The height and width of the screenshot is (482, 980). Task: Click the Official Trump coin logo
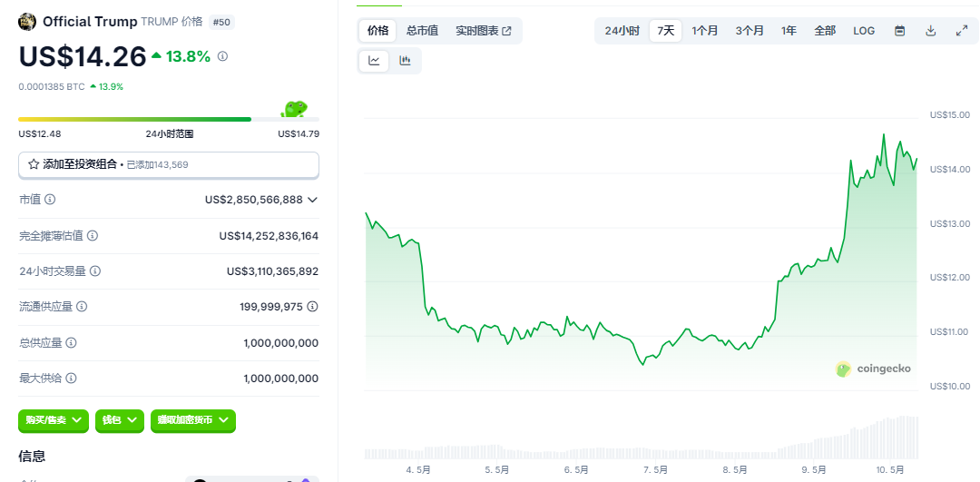(27, 22)
